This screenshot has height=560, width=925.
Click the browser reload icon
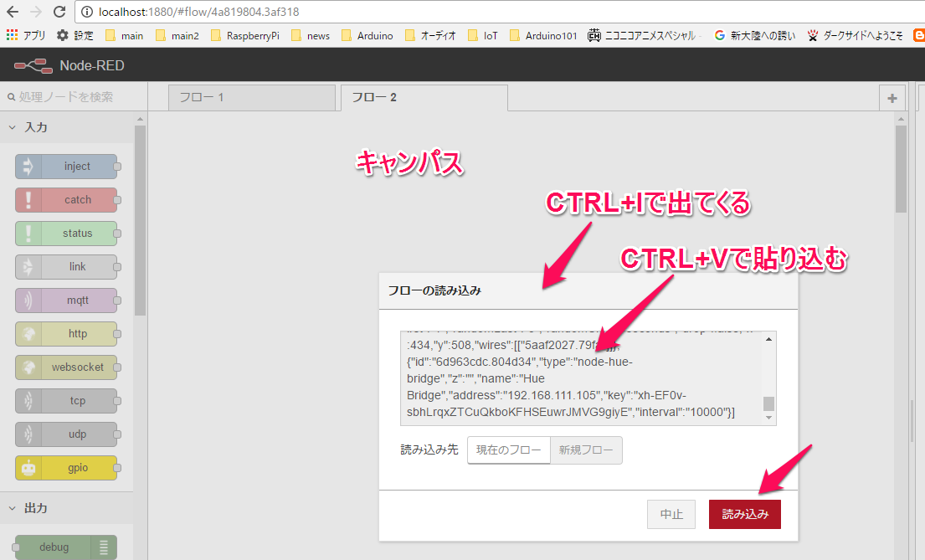click(59, 13)
